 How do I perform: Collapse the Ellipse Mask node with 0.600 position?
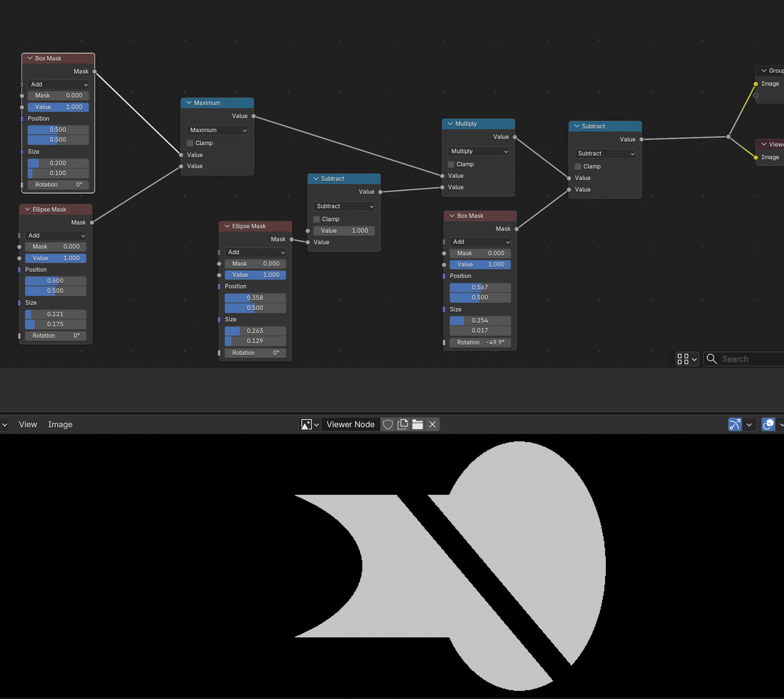click(27, 210)
